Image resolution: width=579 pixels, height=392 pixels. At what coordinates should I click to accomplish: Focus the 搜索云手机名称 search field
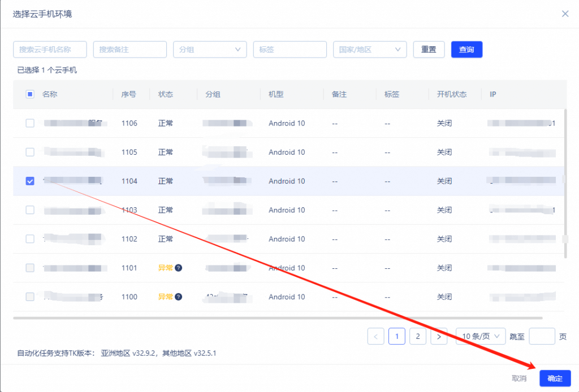50,50
